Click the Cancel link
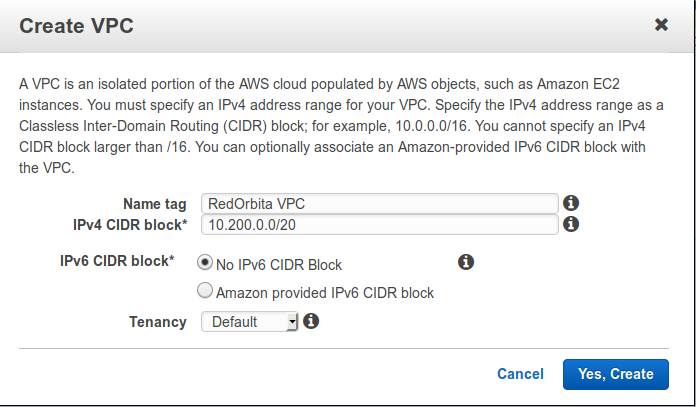696x407 pixels. (520, 374)
